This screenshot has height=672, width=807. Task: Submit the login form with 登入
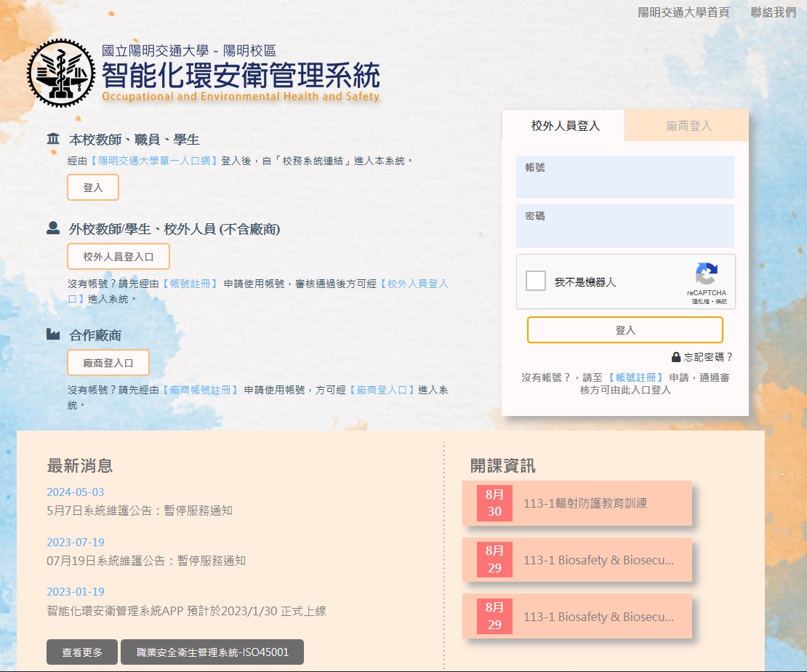[x=625, y=330]
